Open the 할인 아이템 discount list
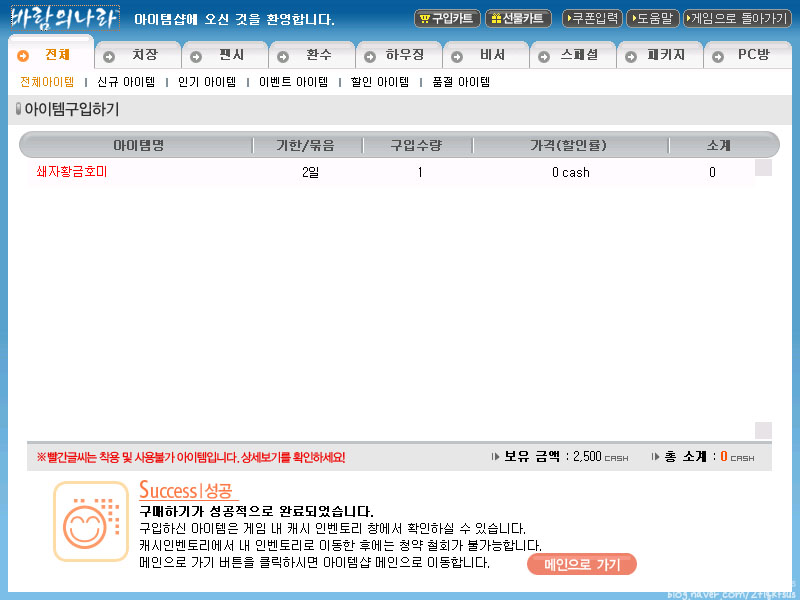This screenshot has height=600, width=800. [380, 82]
